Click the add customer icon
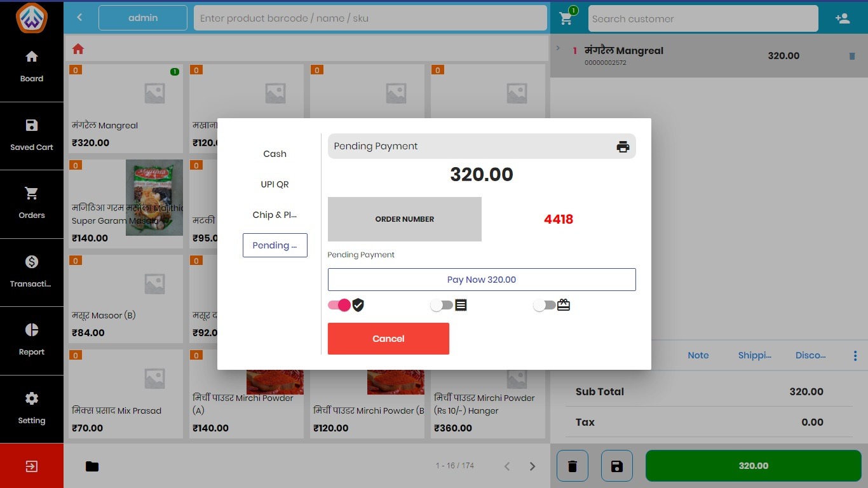The image size is (868, 488). (843, 18)
